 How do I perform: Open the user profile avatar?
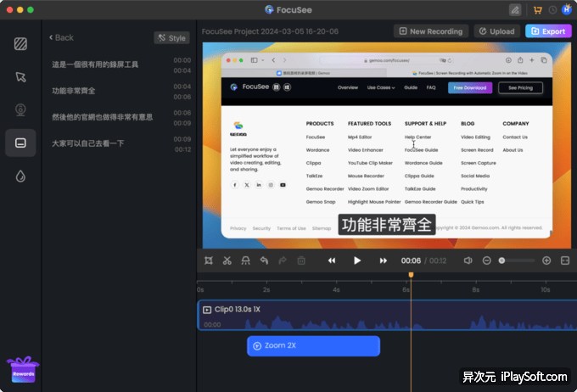point(567,9)
